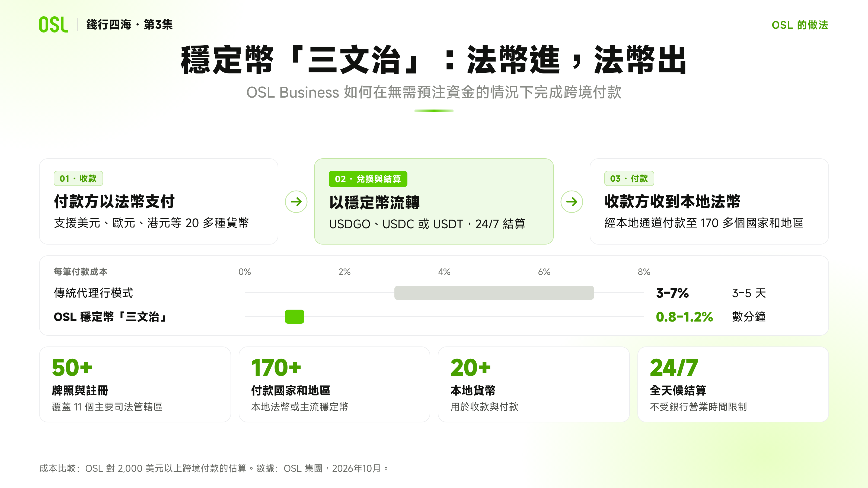Screen dimensions: 868x488
Task: Click the '數分鐘' settlement time
Action: click(x=749, y=317)
